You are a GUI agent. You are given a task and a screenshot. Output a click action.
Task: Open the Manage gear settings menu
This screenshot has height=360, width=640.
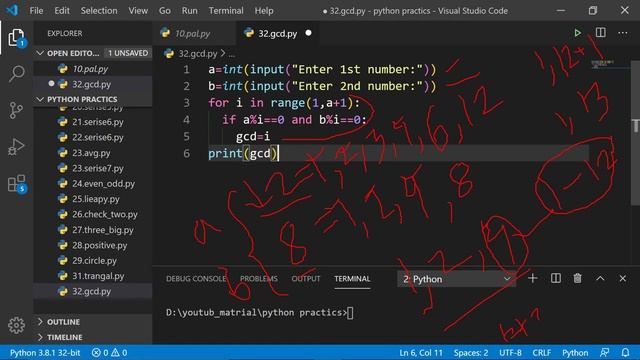(x=16, y=325)
